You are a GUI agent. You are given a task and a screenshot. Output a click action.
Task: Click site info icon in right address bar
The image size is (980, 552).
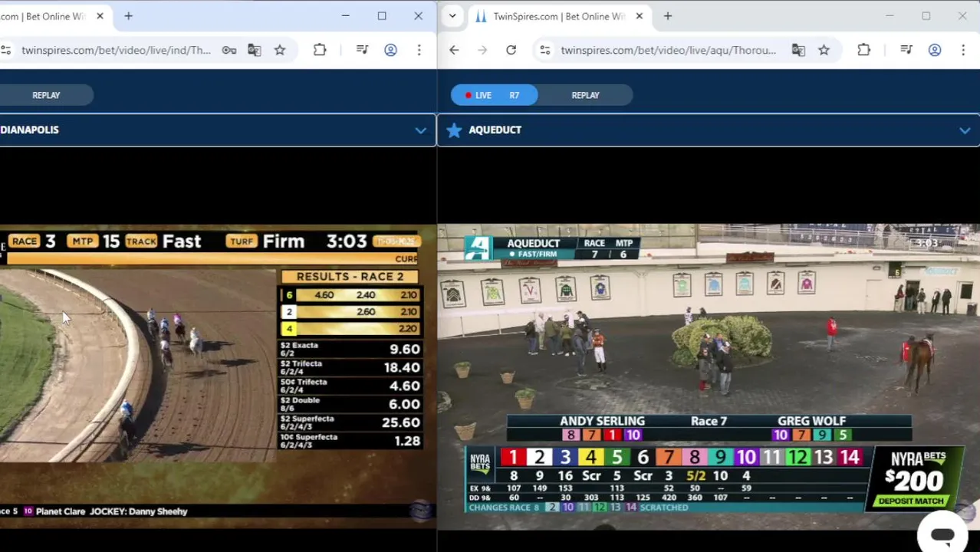544,51
